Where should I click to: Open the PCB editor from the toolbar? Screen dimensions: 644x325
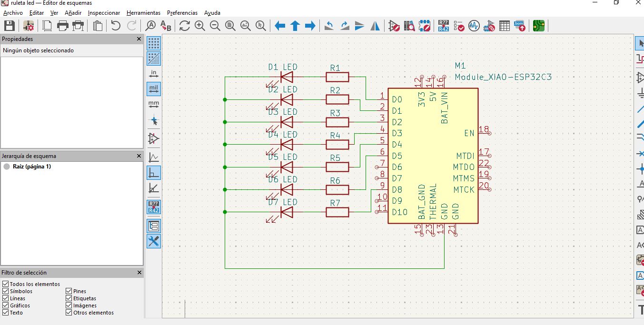[x=538, y=26]
